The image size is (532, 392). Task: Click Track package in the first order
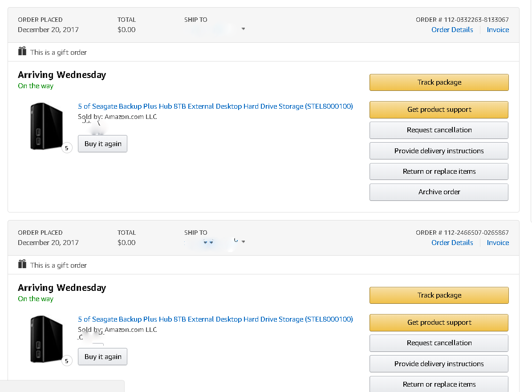[439, 82]
